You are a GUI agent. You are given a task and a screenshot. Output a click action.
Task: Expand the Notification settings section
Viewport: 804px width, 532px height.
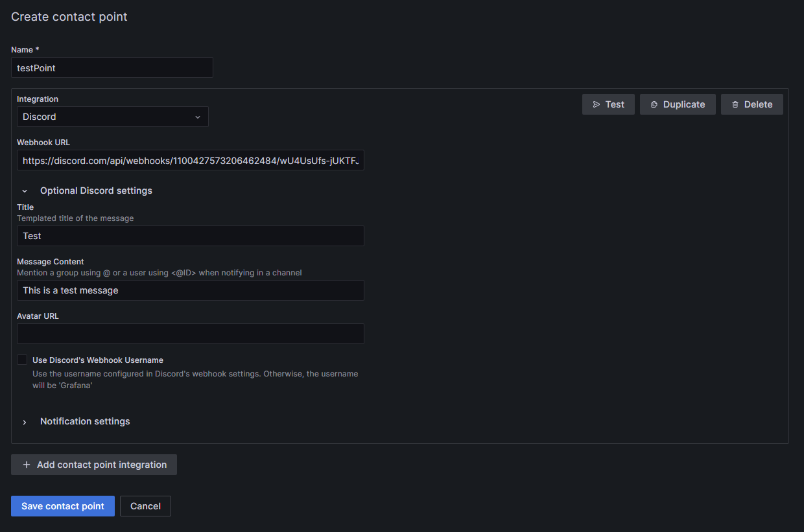(85, 421)
